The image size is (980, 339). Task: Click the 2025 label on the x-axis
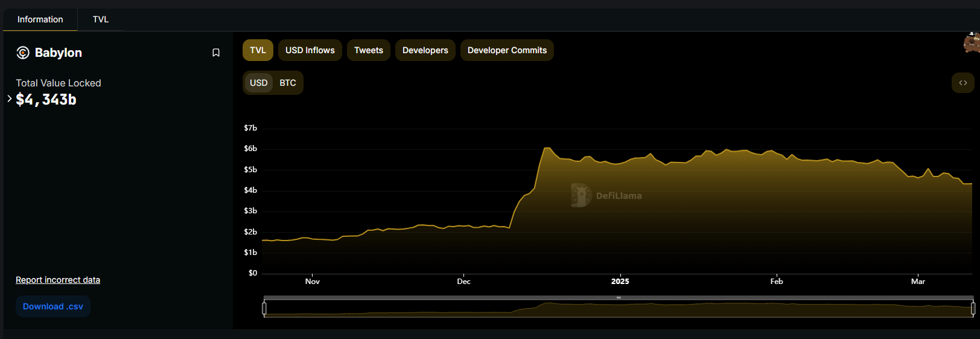pos(620,282)
